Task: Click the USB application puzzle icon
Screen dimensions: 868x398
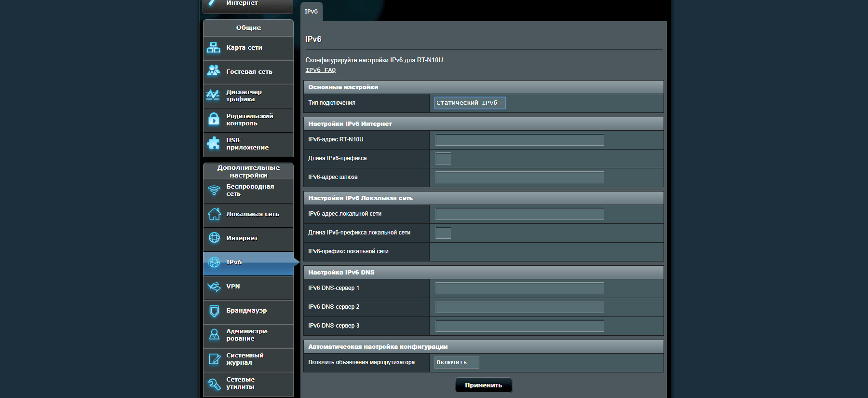Action: (x=213, y=143)
